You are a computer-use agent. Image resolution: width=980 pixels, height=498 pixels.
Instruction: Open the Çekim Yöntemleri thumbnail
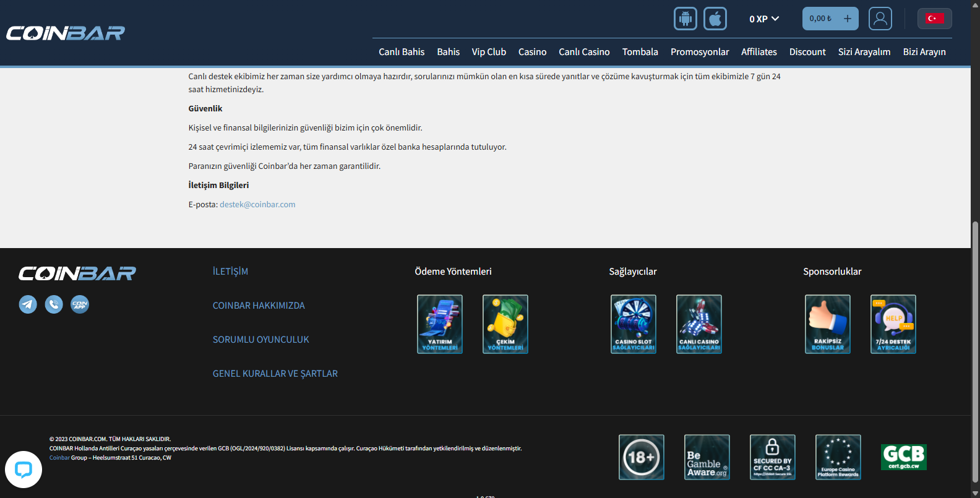pyautogui.click(x=505, y=324)
